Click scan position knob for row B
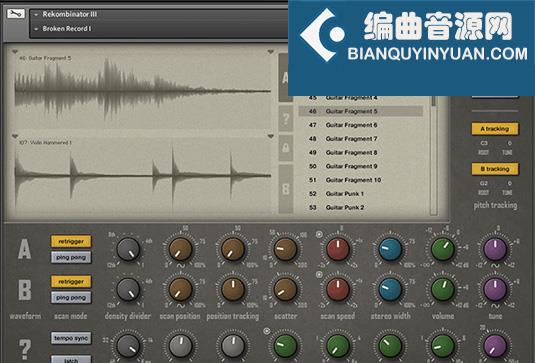The width and height of the screenshot is (535, 363). (x=180, y=290)
